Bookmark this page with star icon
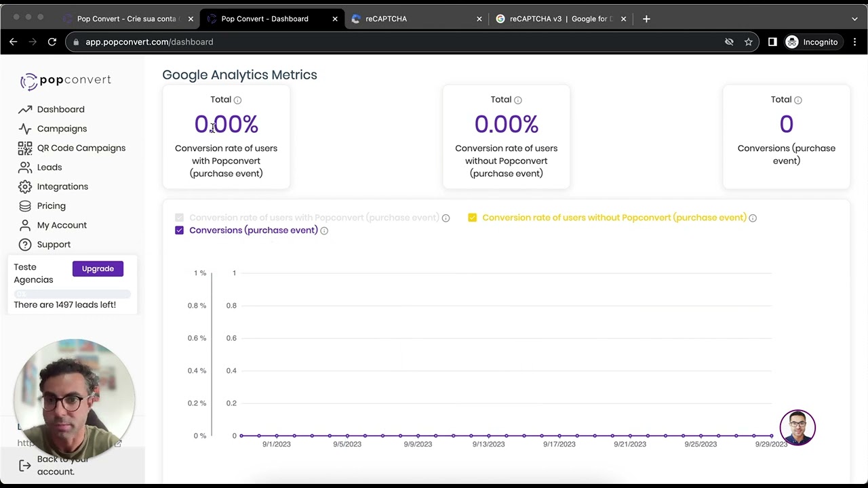Image resolution: width=868 pixels, height=488 pixels. [x=749, y=42]
